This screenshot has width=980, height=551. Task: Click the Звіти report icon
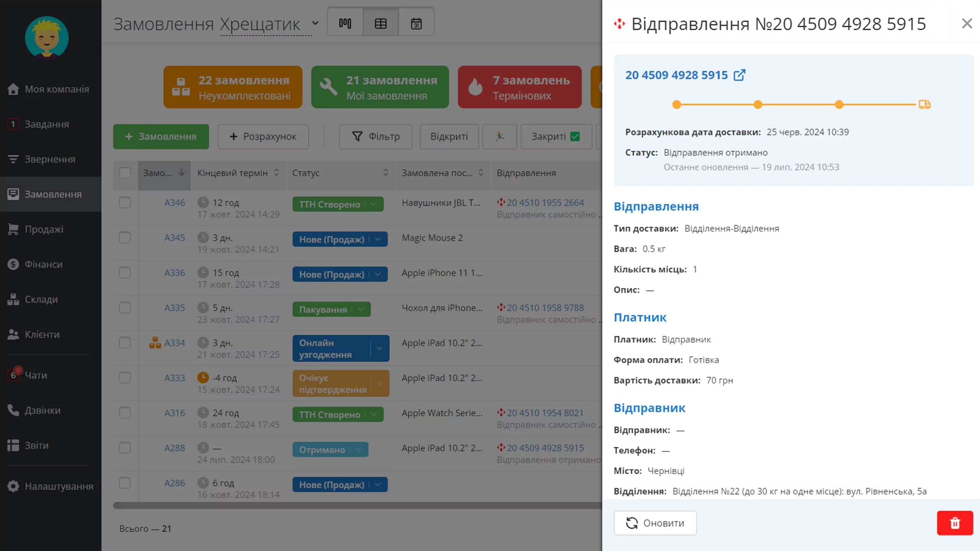13,445
